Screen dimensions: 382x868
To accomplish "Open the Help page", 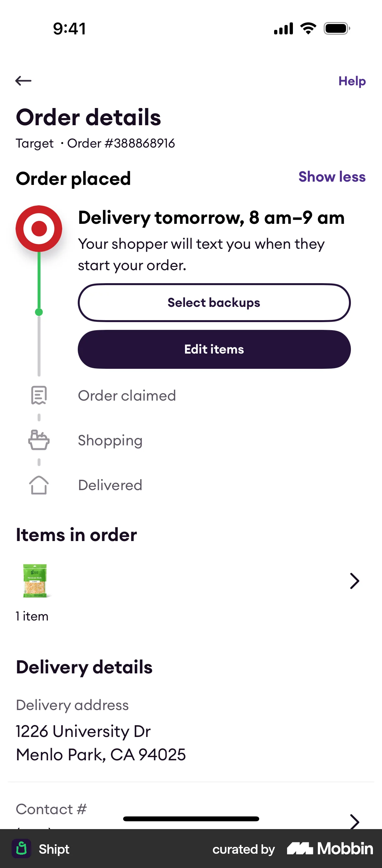I will pyautogui.click(x=352, y=81).
